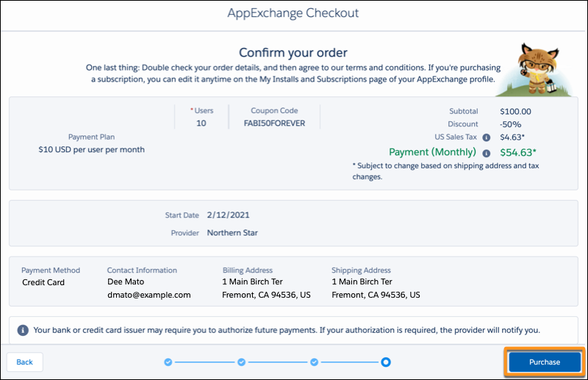Screen dimensions: 588x380
Task: Click the Payment (Monthly) info icon
Action: 486,153
